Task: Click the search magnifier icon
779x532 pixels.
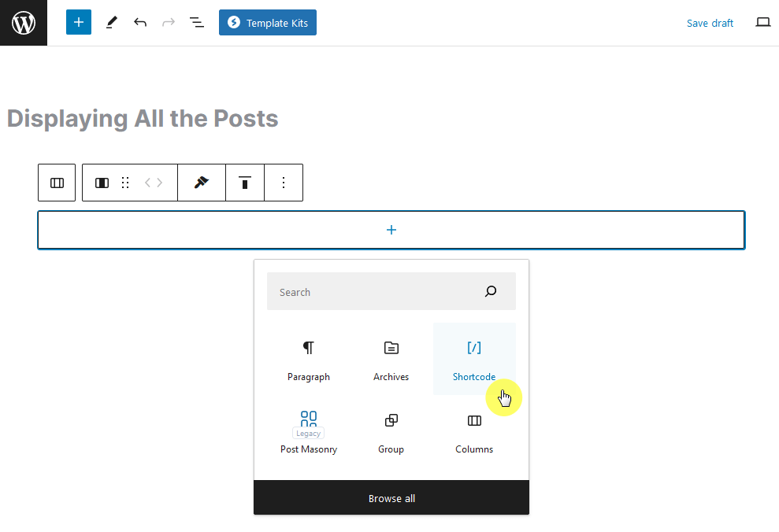Action: point(491,291)
